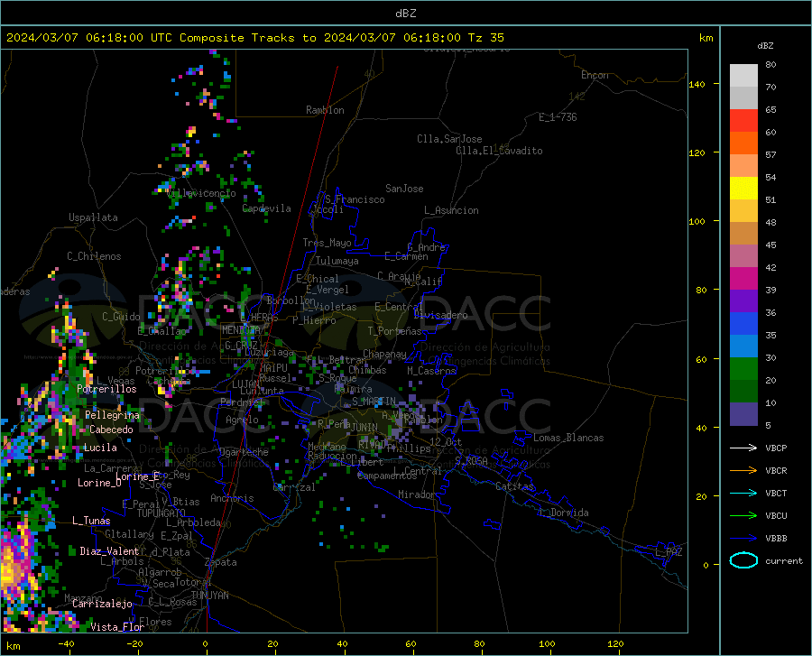Click the Cabecedo label
Viewport: 812px width, 656px height.
click(111, 430)
